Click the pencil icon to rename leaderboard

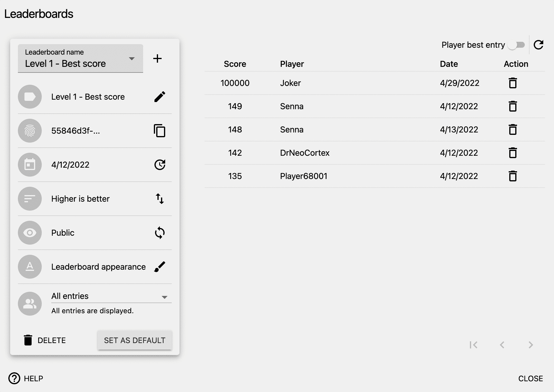160,97
